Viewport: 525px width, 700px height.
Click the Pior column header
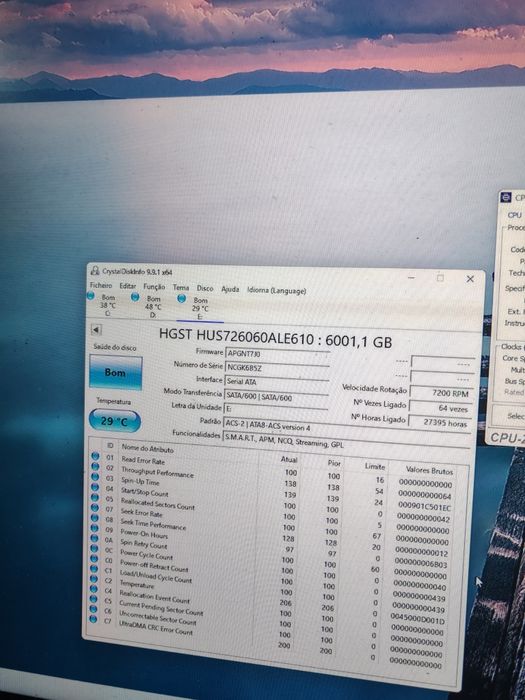(x=334, y=463)
